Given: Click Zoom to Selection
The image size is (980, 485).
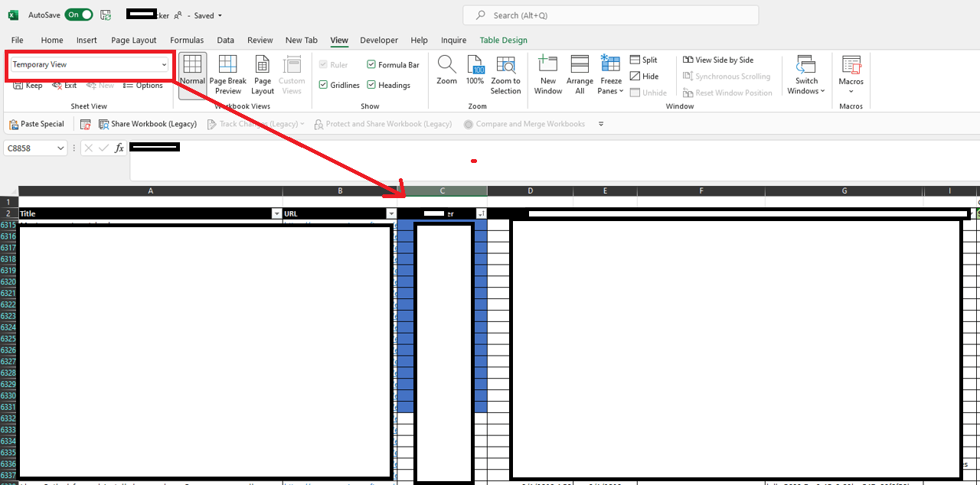Looking at the screenshot, I should (505, 75).
